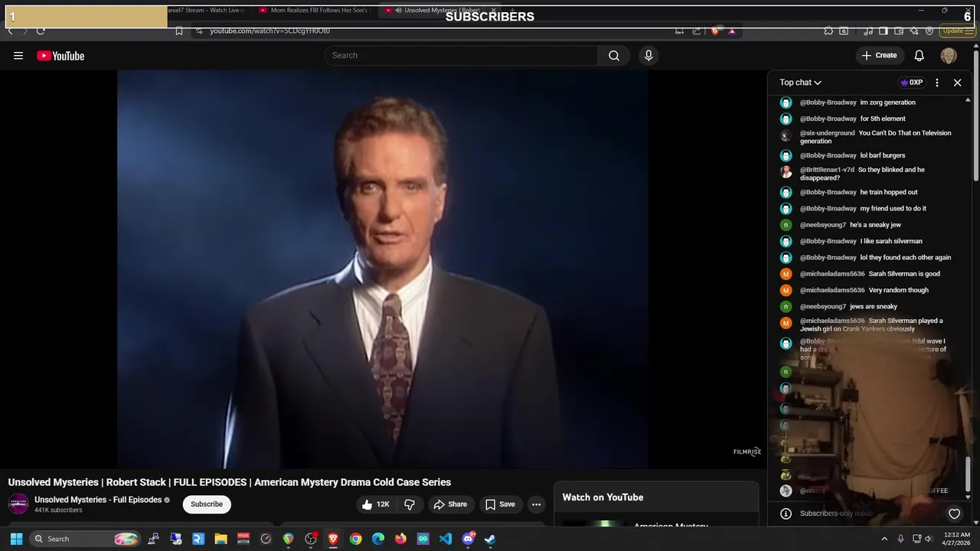Reload the page in the browser

tap(41, 31)
